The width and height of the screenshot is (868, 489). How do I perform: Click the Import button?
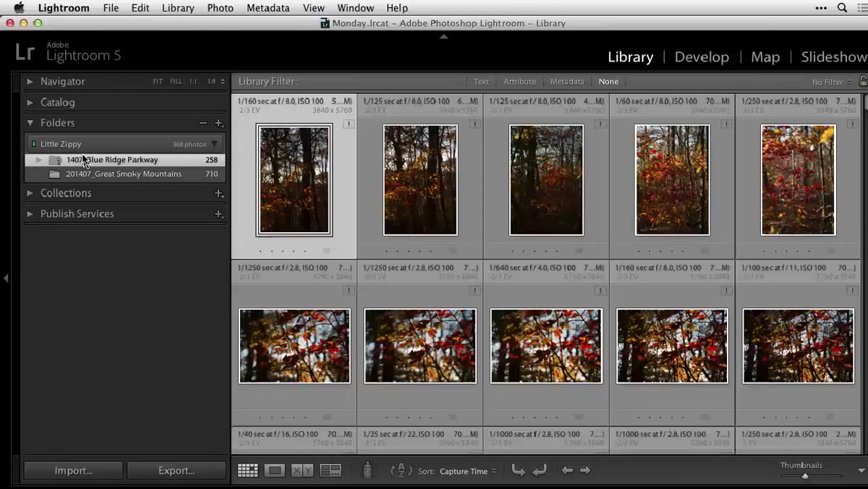[74, 471]
